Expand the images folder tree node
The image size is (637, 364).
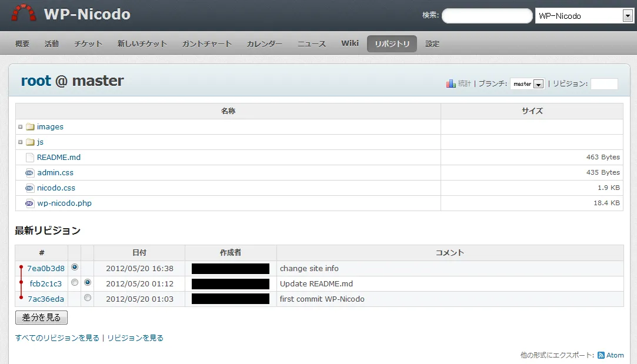pyautogui.click(x=21, y=126)
